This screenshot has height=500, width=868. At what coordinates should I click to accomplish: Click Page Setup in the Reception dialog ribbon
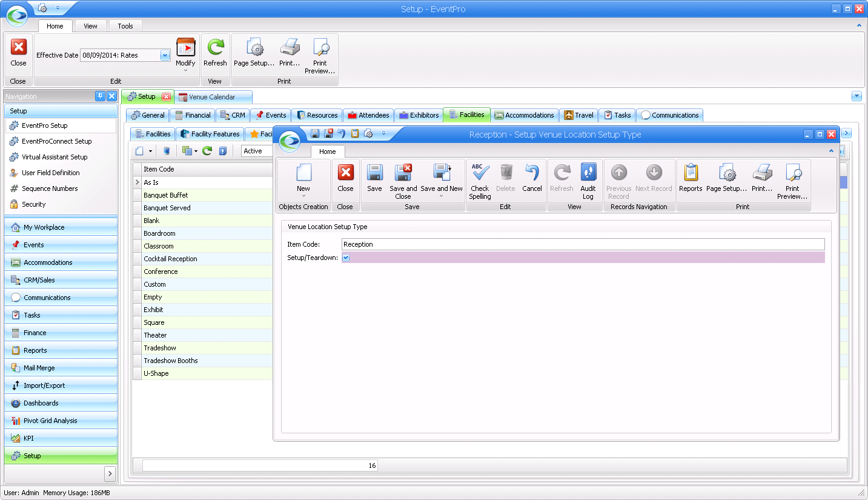click(x=726, y=179)
